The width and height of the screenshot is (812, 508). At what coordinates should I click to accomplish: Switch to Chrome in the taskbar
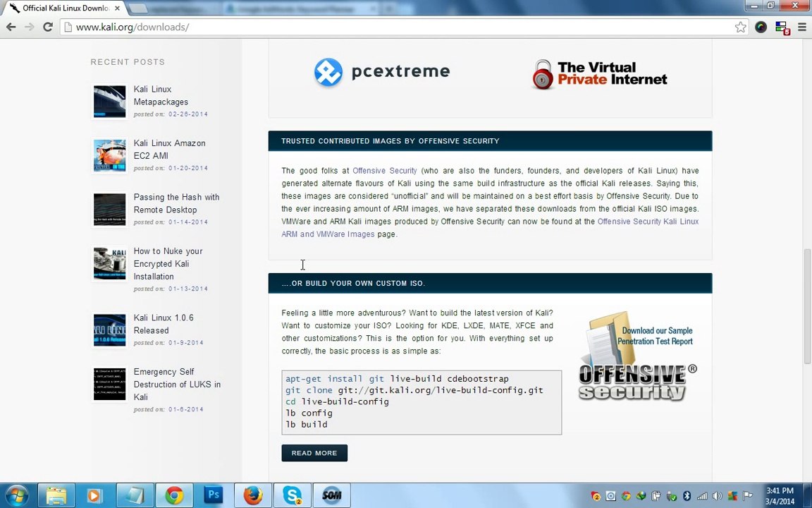(x=174, y=495)
